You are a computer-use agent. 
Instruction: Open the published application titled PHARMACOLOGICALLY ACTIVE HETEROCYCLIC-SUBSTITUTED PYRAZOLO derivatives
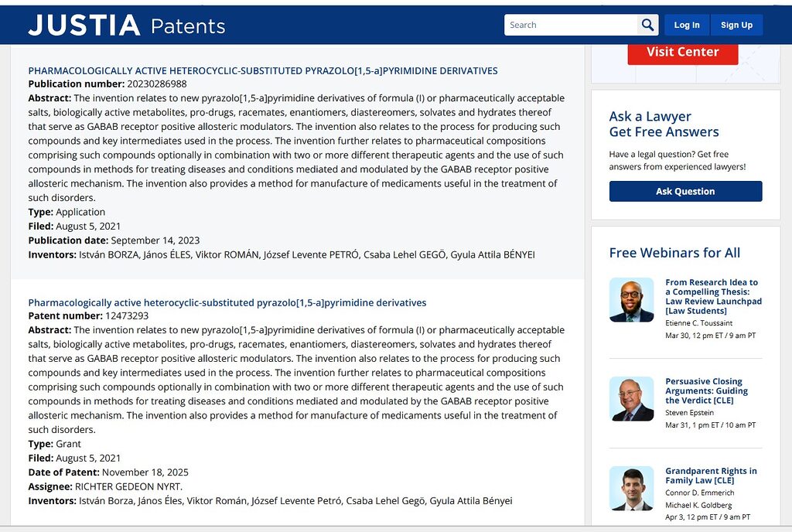click(263, 70)
